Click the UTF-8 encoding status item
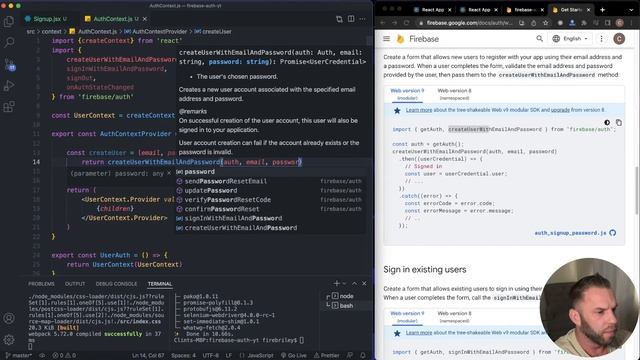The image size is (640, 360). click(x=211, y=356)
